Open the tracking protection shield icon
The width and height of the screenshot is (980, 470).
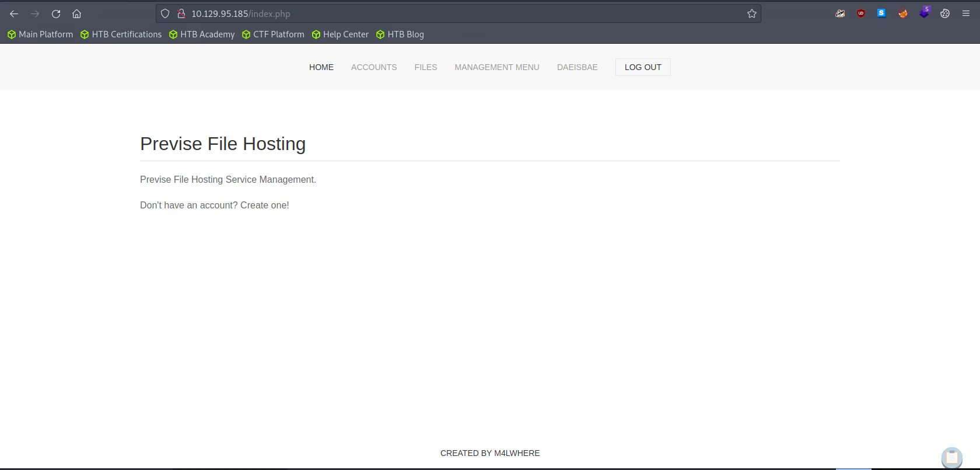[x=165, y=13]
